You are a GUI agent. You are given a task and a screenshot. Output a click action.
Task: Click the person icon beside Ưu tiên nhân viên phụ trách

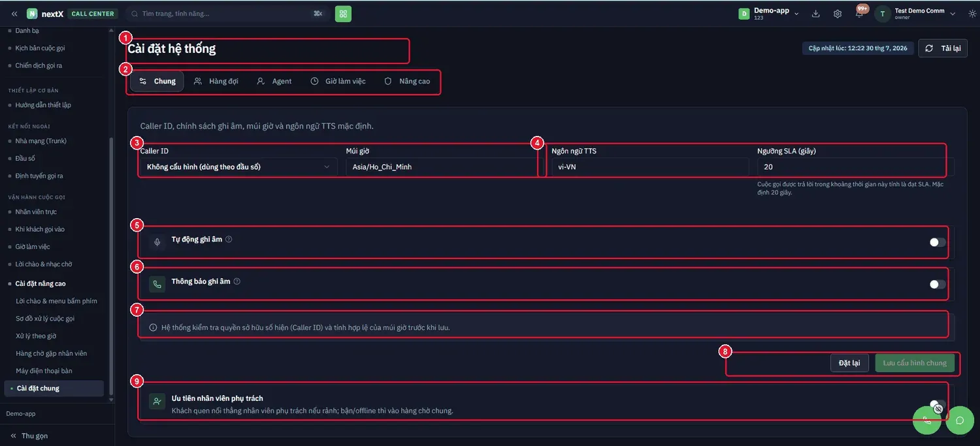[x=157, y=402]
